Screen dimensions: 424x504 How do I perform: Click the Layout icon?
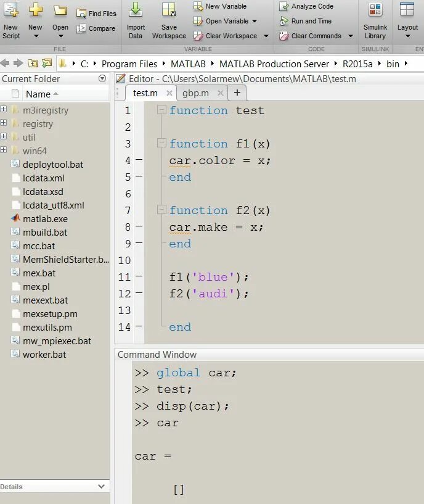pos(407,9)
